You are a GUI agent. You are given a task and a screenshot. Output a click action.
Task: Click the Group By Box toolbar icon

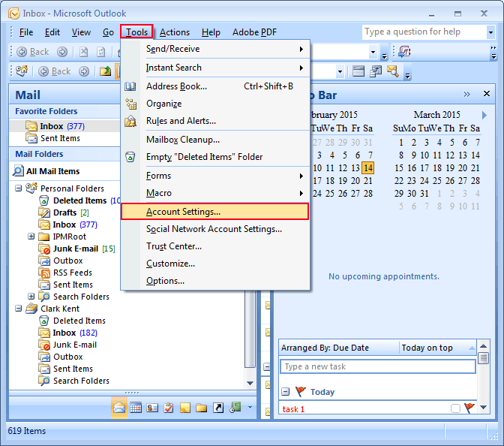376,71
